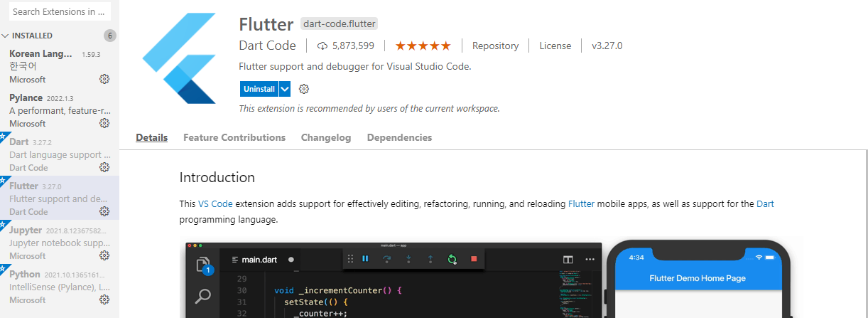Open the Dependencies tab
Image resolution: width=868 pixels, height=318 pixels.
[x=399, y=137]
